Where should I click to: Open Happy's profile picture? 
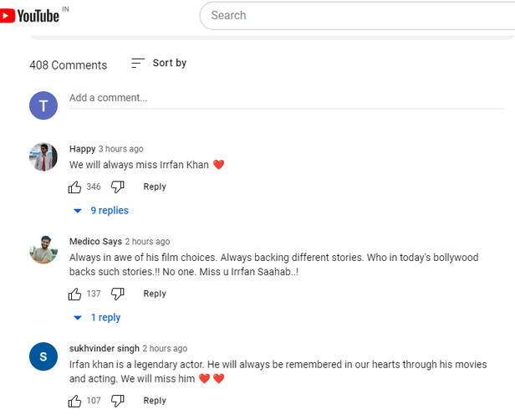click(43, 157)
